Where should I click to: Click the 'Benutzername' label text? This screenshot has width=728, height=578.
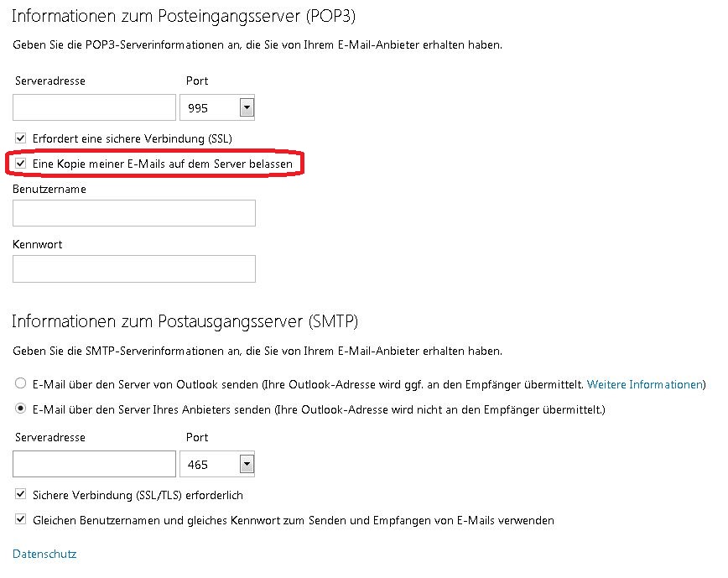(49, 189)
